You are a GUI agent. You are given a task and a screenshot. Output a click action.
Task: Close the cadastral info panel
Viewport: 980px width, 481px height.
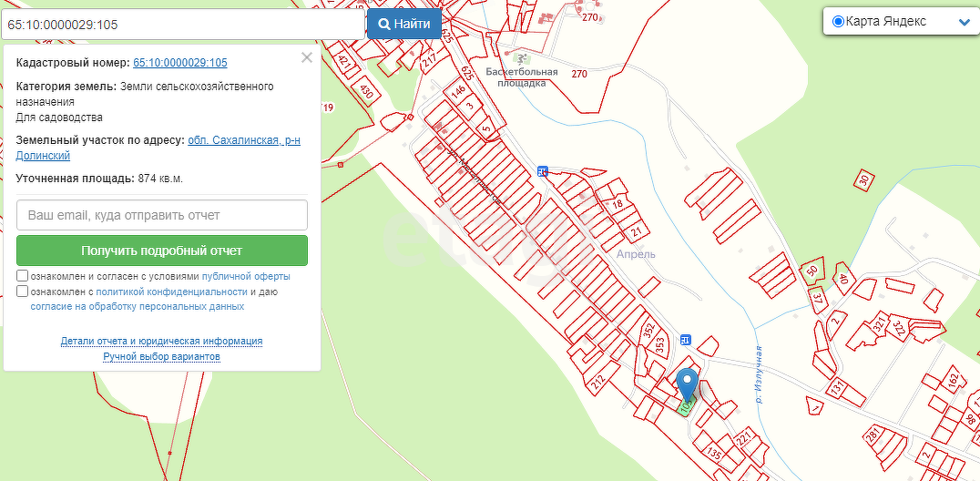306,57
